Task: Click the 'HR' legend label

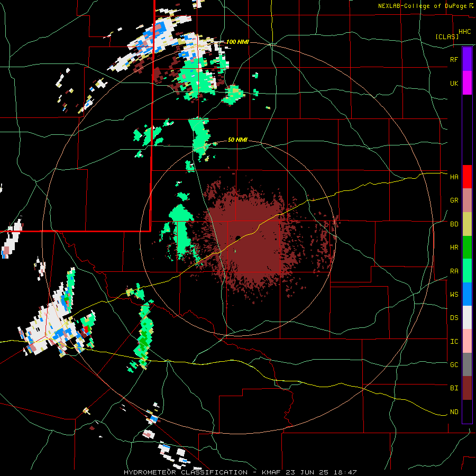Action: pyautogui.click(x=454, y=248)
